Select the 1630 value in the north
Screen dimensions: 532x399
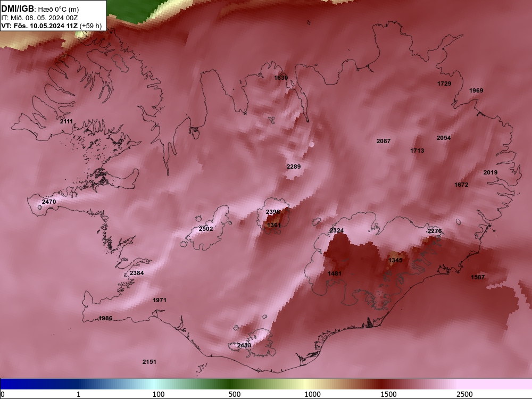point(281,78)
